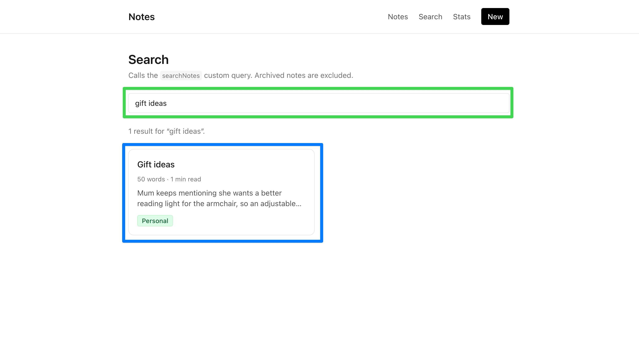Go to the Search nav item
Viewport: 639px width, 364px height.
point(430,17)
